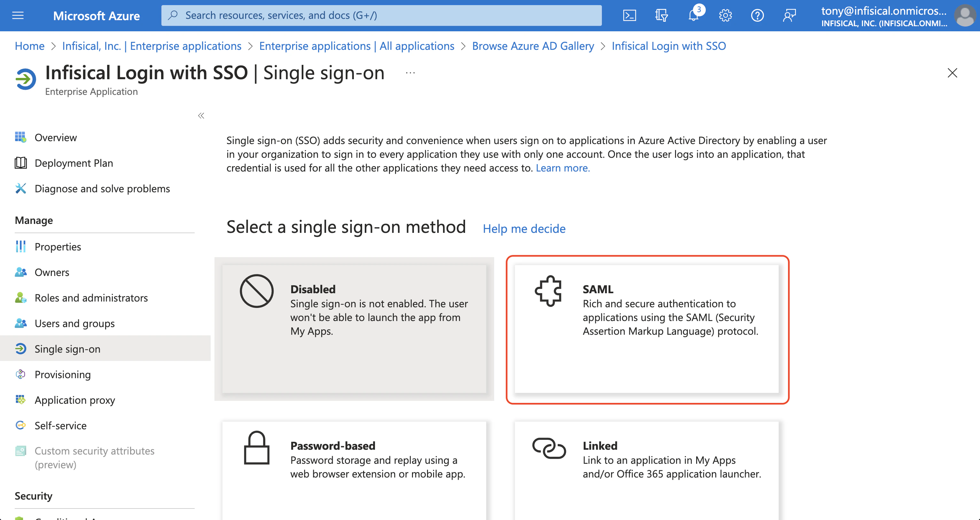Open the help question mark icon
Image resolution: width=980 pixels, height=520 pixels.
click(758, 15)
